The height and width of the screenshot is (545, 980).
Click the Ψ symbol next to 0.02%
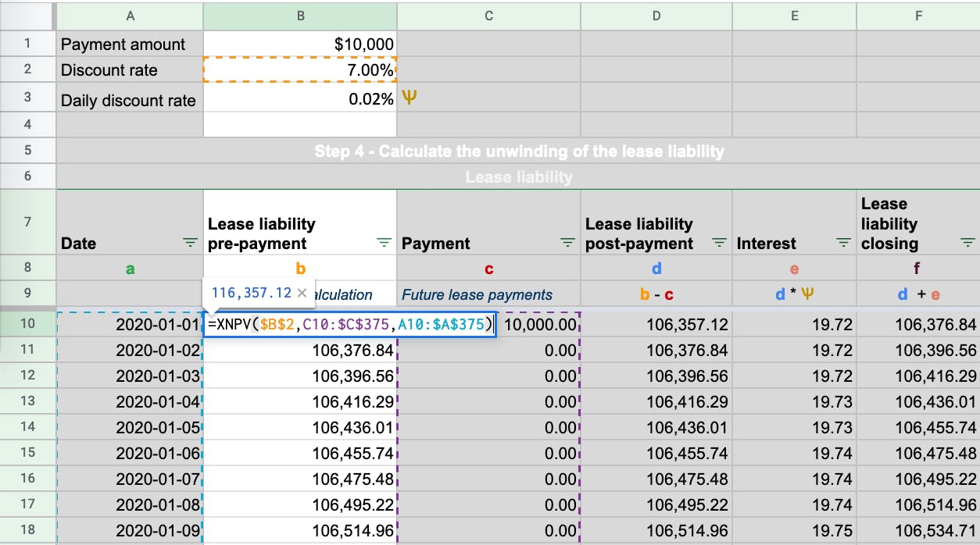(x=409, y=98)
